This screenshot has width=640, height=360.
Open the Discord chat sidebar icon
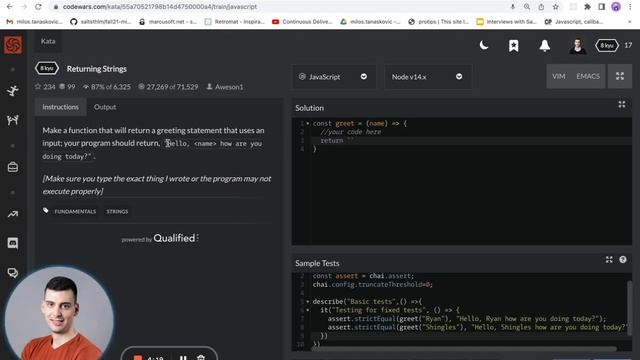pyautogui.click(x=13, y=243)
